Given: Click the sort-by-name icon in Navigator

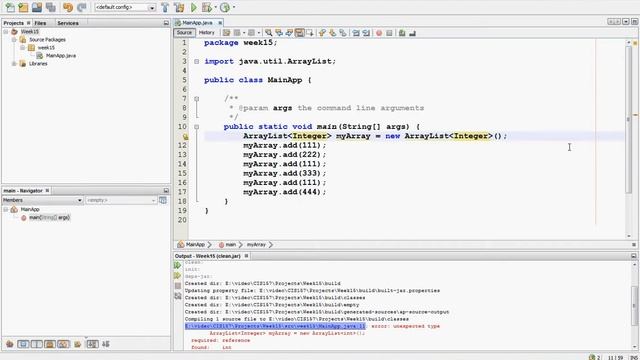Looking at the screenshot, I should point(93,344).
